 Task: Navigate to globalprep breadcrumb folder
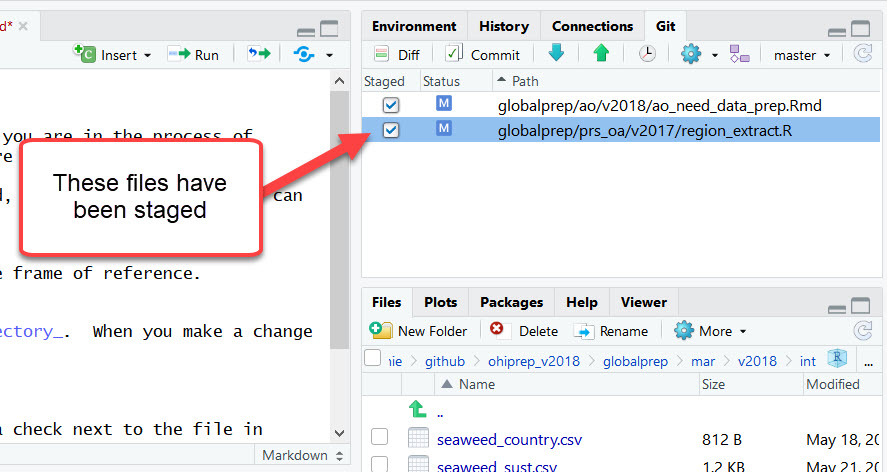point(635,361)
